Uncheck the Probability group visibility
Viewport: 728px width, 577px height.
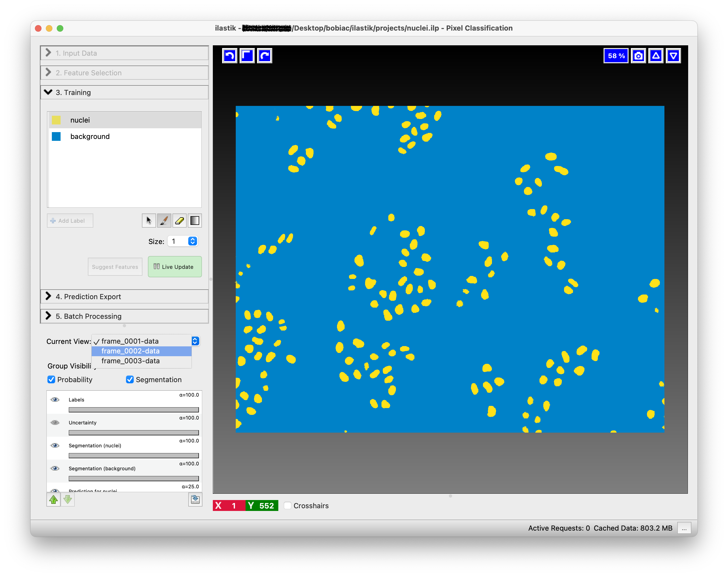point(51,379)
